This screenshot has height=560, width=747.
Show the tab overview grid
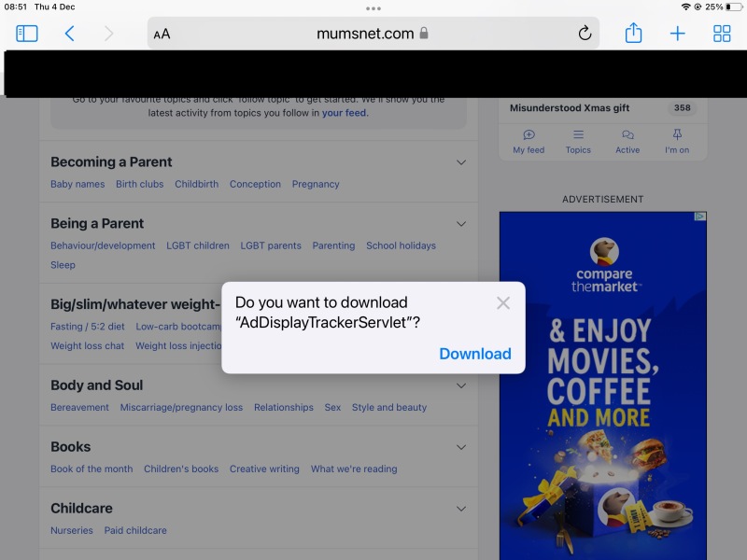pyautogui.click(x=722, y=33)
